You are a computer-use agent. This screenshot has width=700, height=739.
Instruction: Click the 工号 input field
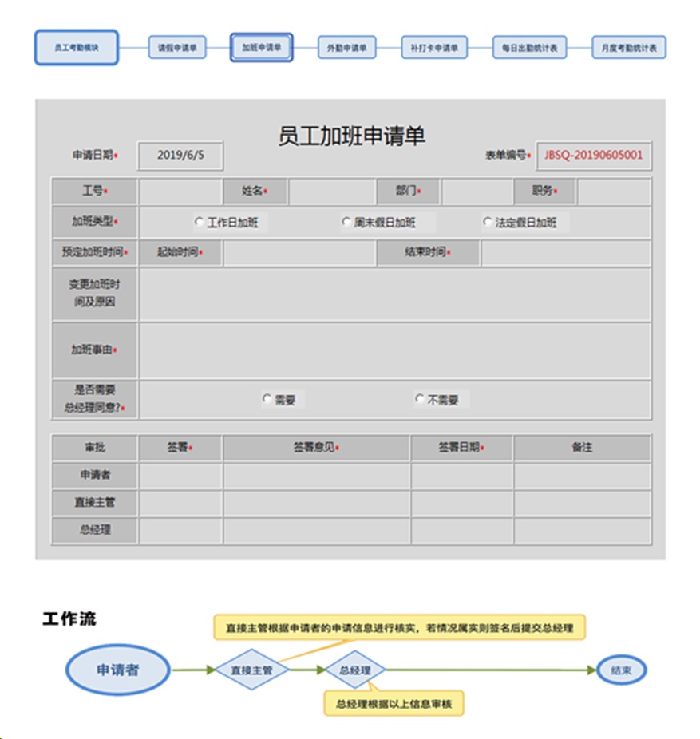(x=180, y=192)
